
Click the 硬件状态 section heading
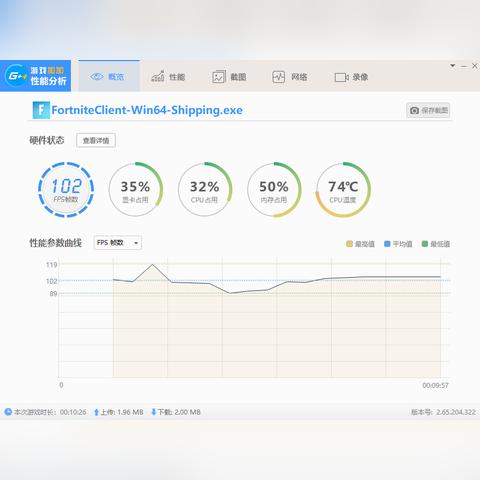47,140
